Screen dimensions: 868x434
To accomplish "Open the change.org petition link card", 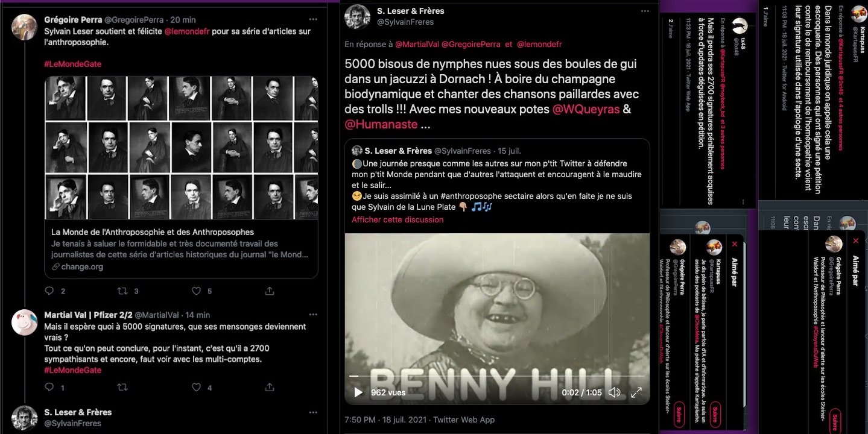I will (181, 248).
